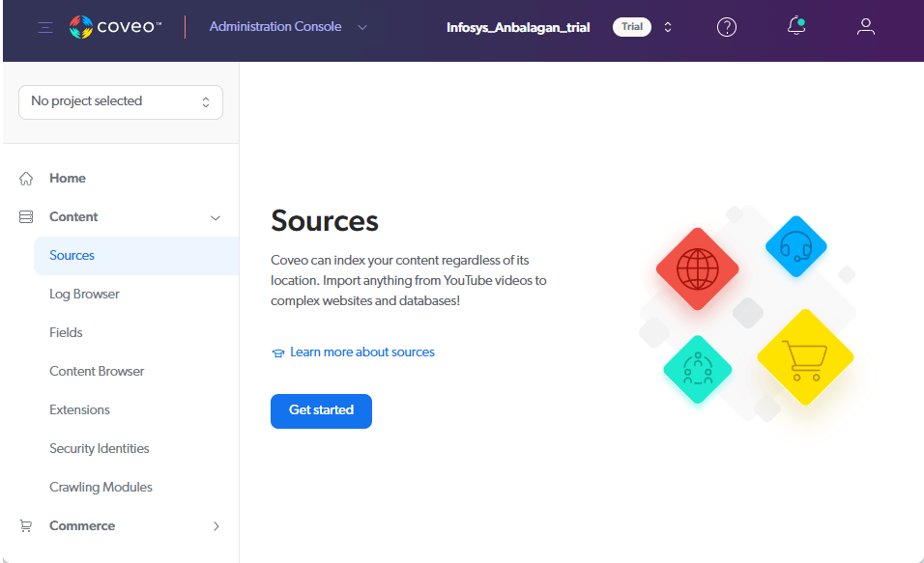Open the help question mark icon
This screenshot has height=563, width=924.
pyautogui.click(x=727, y=27)
